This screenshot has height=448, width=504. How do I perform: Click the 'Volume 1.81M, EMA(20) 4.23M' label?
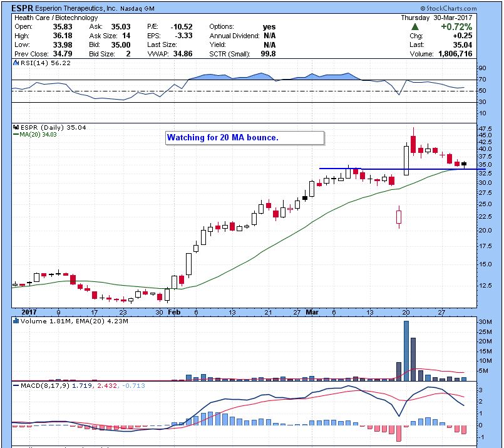pos(75,321)
